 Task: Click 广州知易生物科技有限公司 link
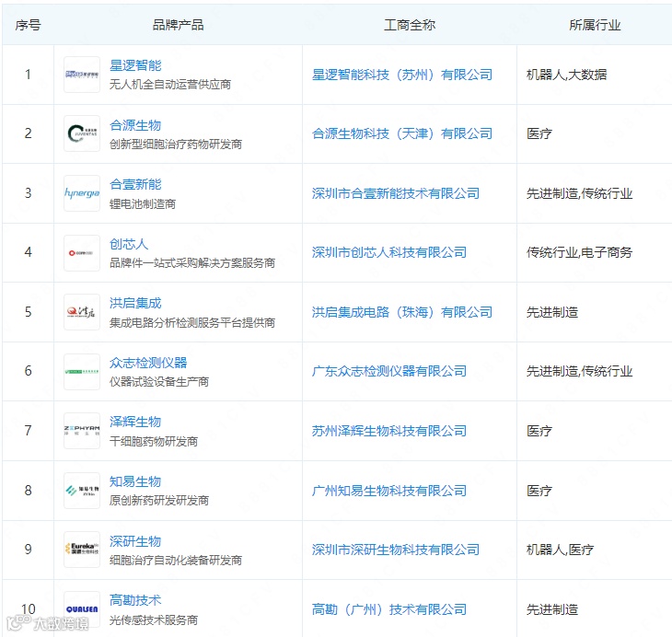click(389, 491)
